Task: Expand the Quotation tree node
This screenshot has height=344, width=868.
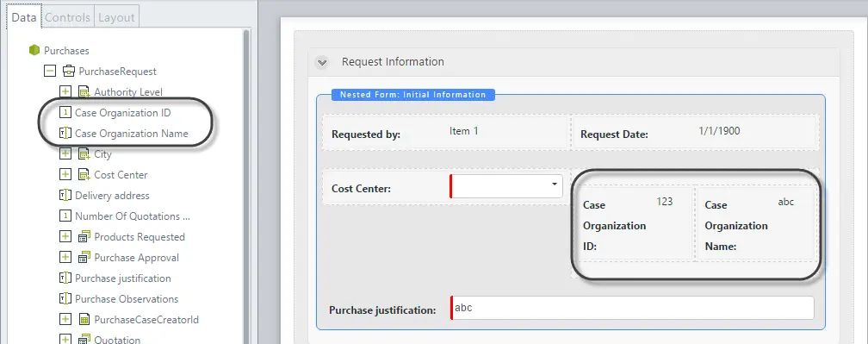Action: [x=65, y=339]
